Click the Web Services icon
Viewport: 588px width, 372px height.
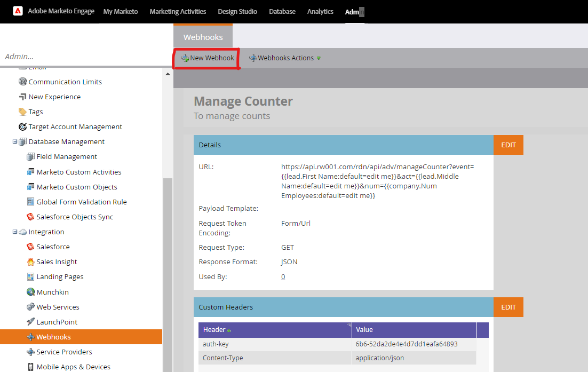(x=30, y=307)
